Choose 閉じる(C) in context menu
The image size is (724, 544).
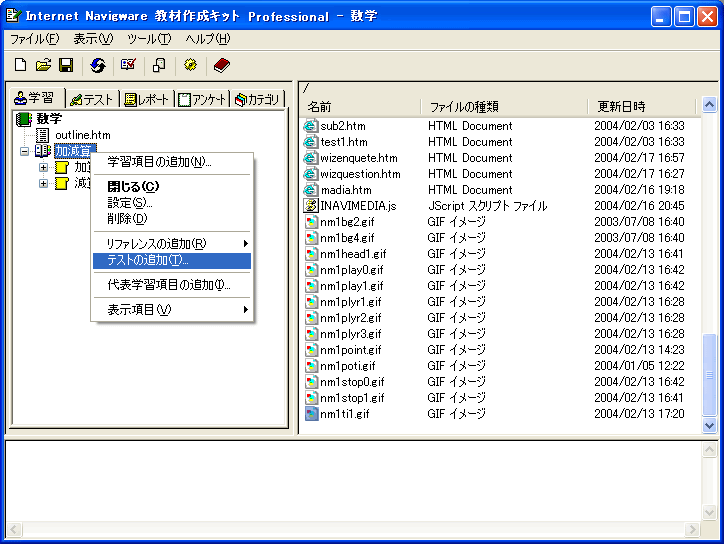click(x=172, y=187)
